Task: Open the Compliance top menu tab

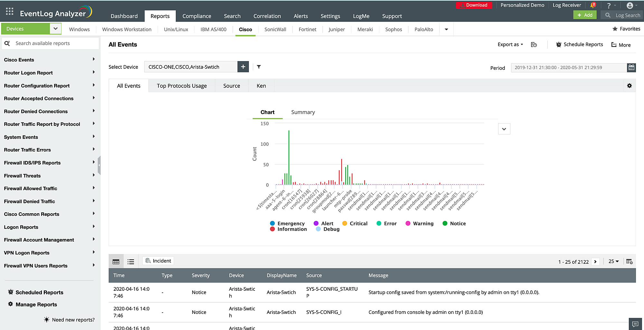Action: coord(197,16)
